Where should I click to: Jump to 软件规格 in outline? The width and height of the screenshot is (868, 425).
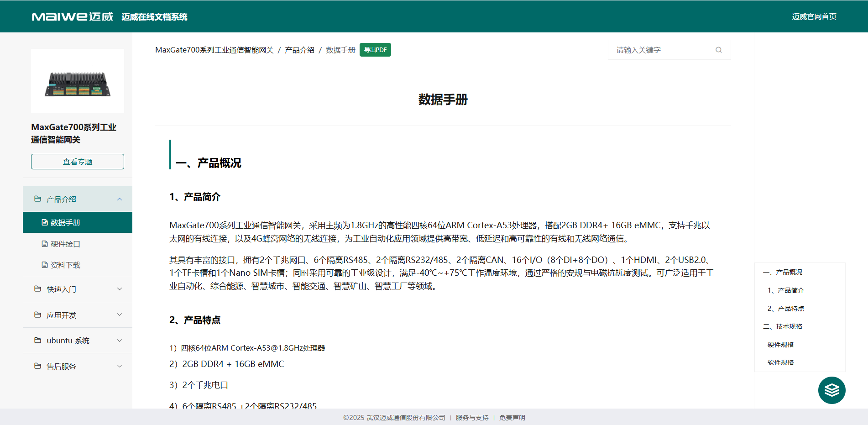(781, 362)
